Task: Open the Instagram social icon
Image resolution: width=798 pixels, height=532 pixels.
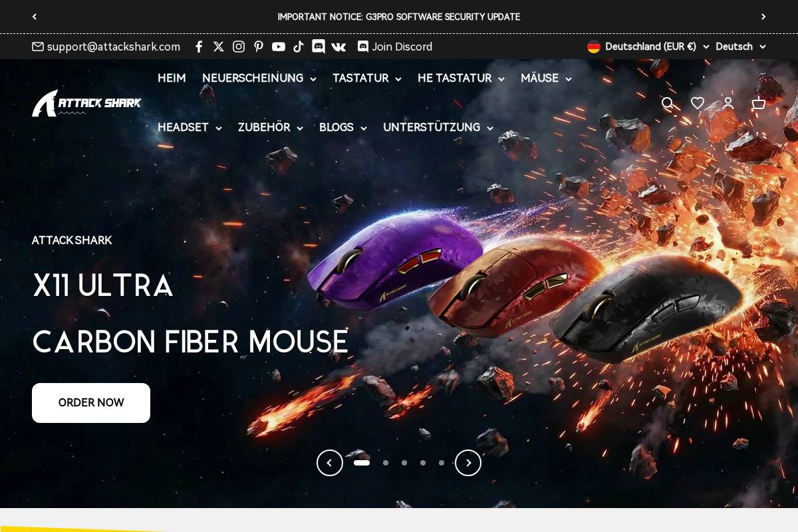Action: point(239,47)
